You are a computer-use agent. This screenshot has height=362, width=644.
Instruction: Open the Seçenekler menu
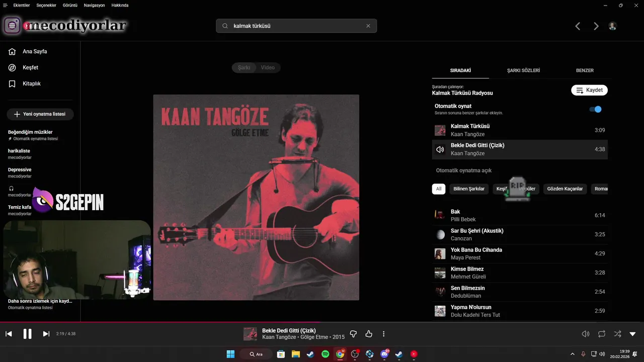46,5
